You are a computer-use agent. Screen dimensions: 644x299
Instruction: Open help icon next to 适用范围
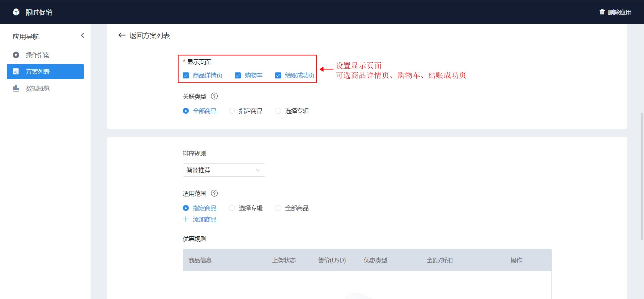click(214, 193)
